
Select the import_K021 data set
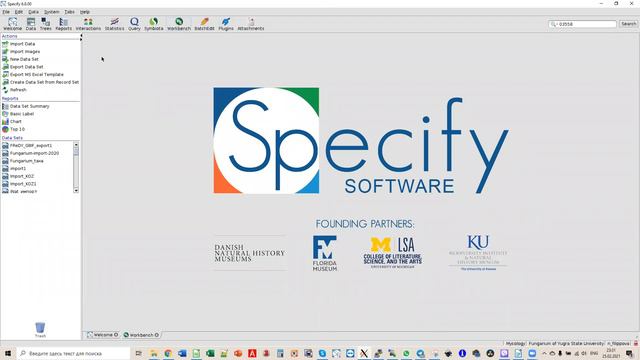pyautogui.click(x=19, y=184)
